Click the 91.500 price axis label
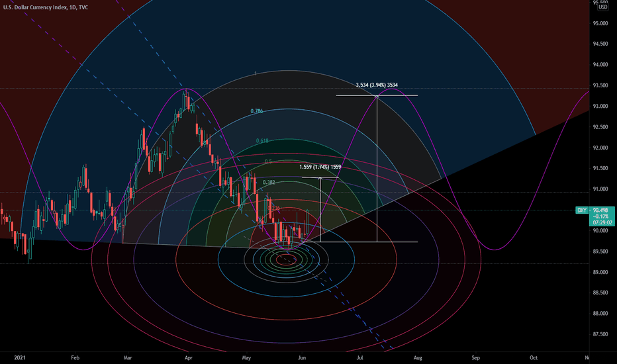Viewport: 617px width, 364px height. pyautogui.click(x=600, y=168)
